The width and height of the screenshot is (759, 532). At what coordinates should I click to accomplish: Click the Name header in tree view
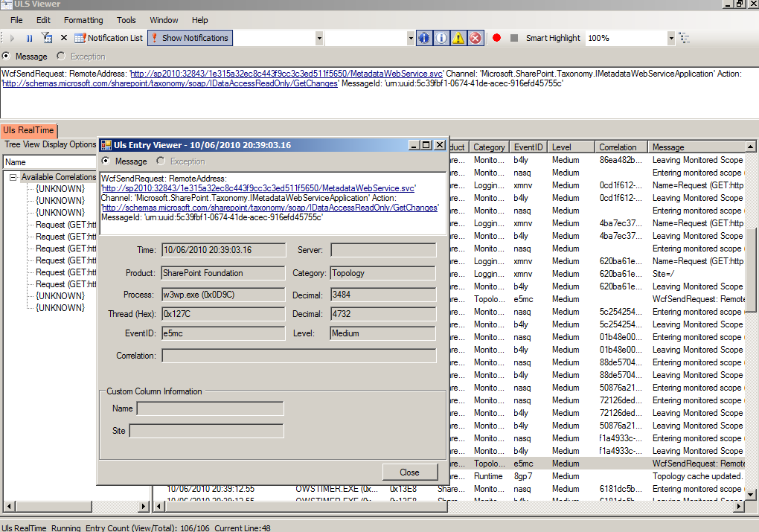click(x=50, y=161)
